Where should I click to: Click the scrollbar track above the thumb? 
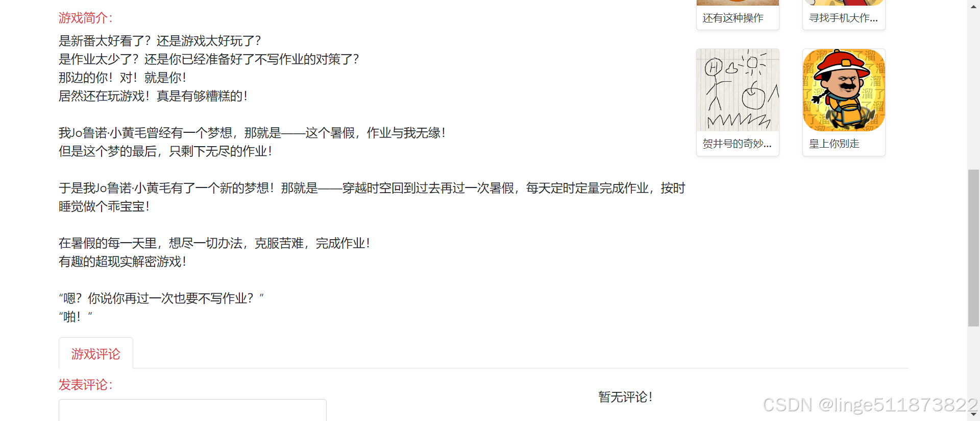[x=973, y=90]
